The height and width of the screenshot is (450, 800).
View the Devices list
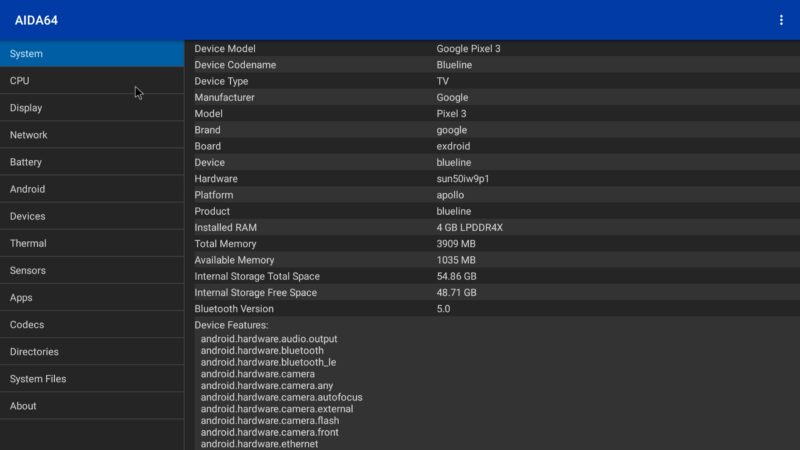tap(92, 216)
